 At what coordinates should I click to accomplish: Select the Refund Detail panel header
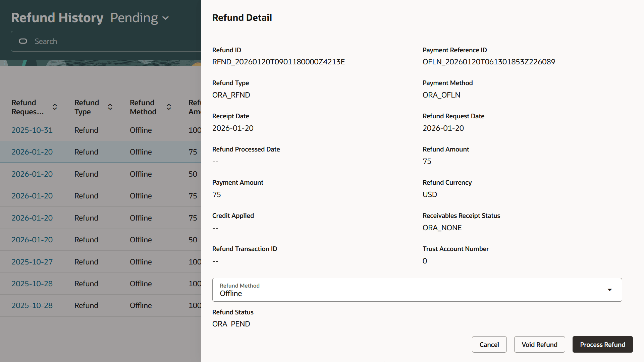pos(242,17)
